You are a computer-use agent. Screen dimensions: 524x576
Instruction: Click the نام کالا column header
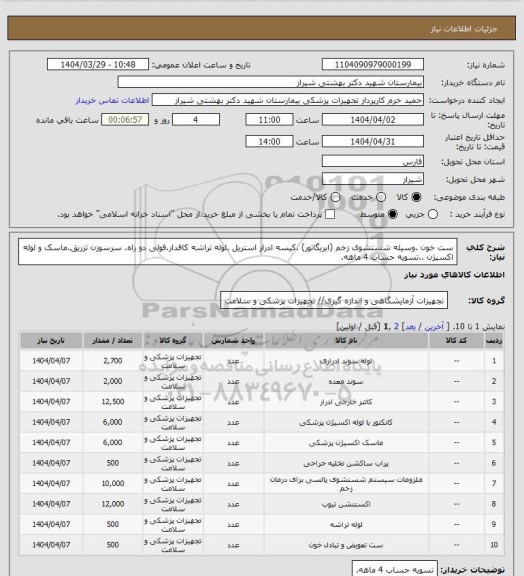click(346, 341)
